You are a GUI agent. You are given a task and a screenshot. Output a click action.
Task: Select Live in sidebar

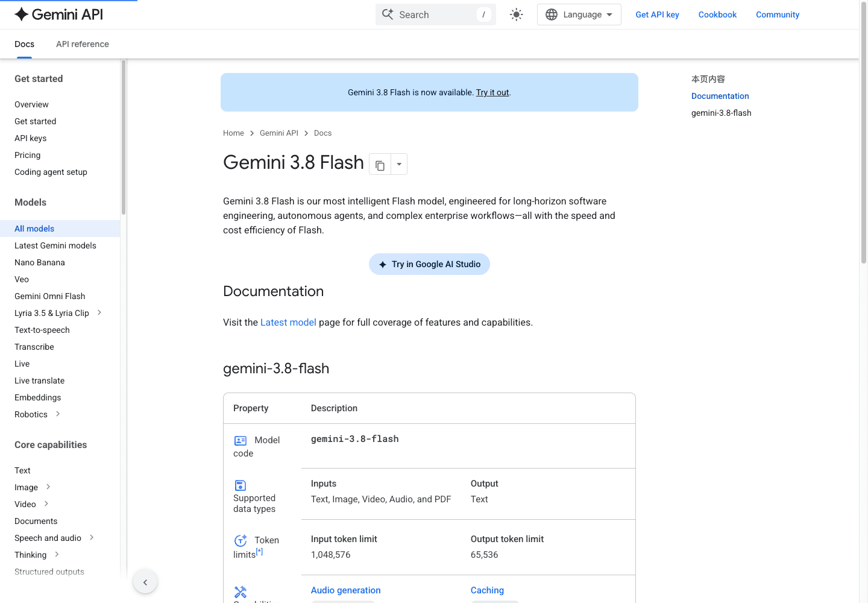(22, 364)
